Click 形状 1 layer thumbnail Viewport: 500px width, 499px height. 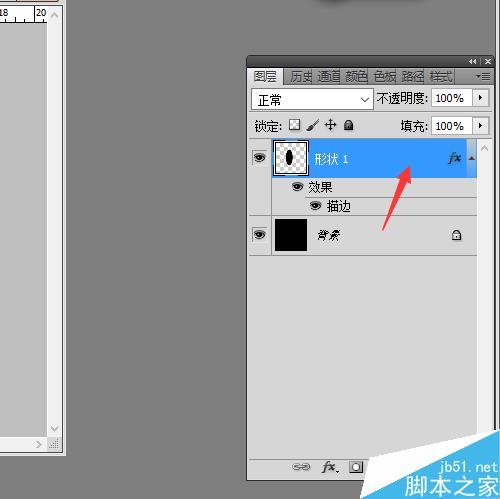(291, 158)
